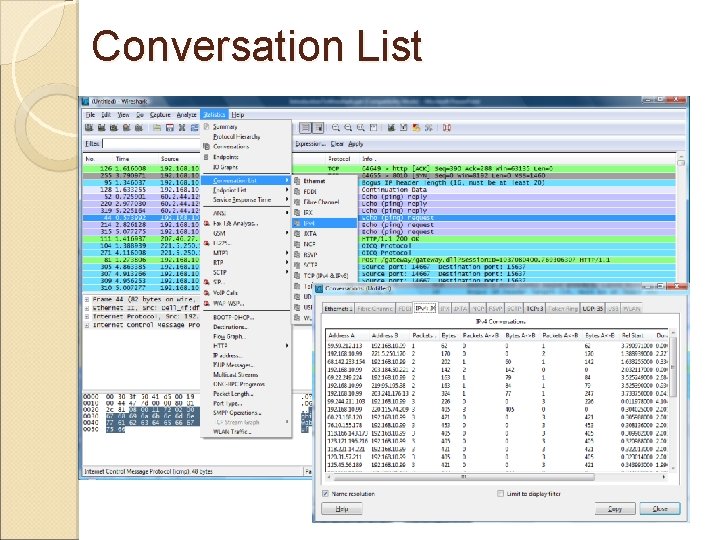720x540 pixels.
Task: Click the packet list vertical scrollbar
Action: tap(681, 222)
